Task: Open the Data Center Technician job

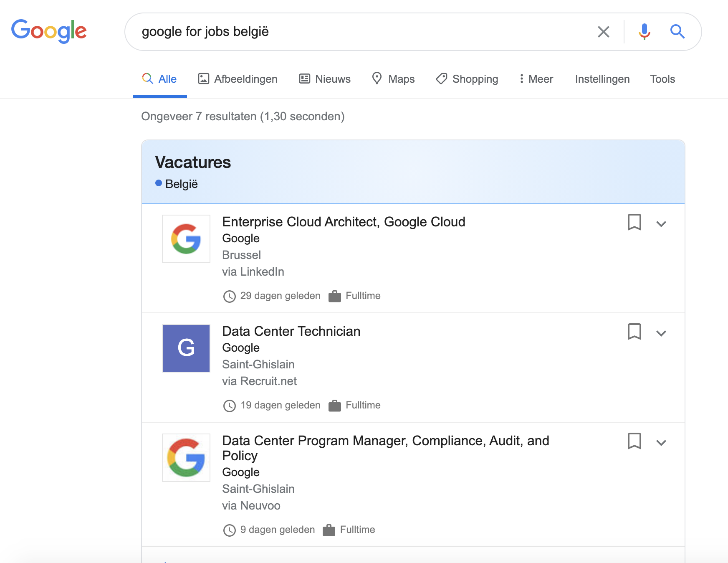Action: (x=291, y=331)
